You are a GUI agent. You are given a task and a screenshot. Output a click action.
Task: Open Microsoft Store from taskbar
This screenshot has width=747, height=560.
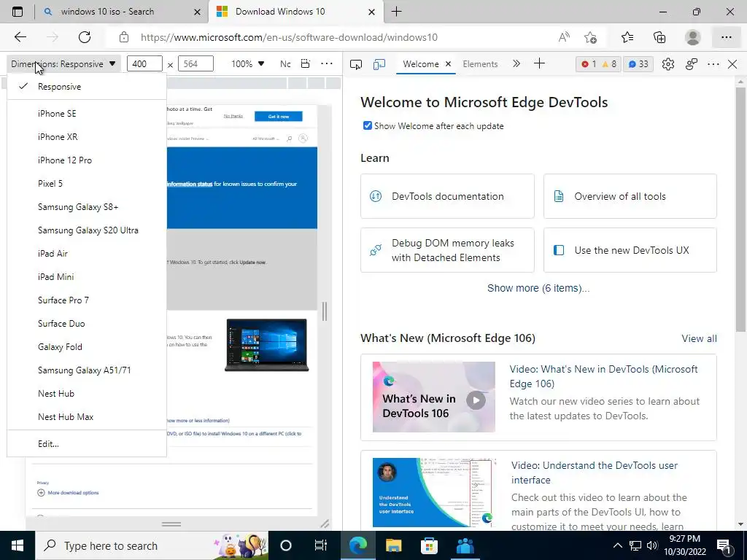(429, 545)
